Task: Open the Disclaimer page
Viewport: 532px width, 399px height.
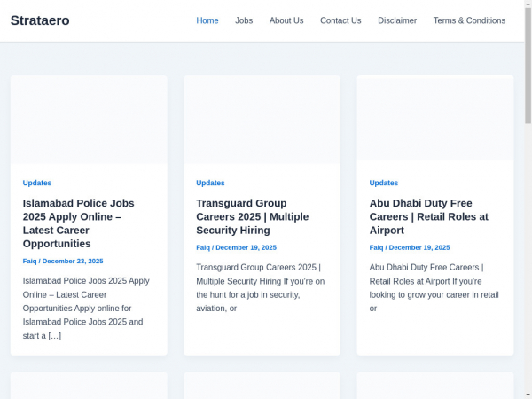Action: [396, 20]
